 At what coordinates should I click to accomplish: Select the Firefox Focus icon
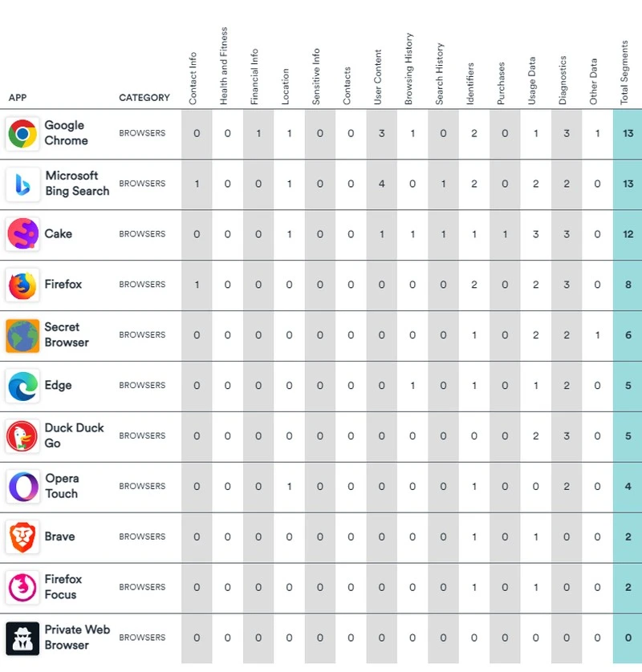pyautogui.click(x=22, y=587)
